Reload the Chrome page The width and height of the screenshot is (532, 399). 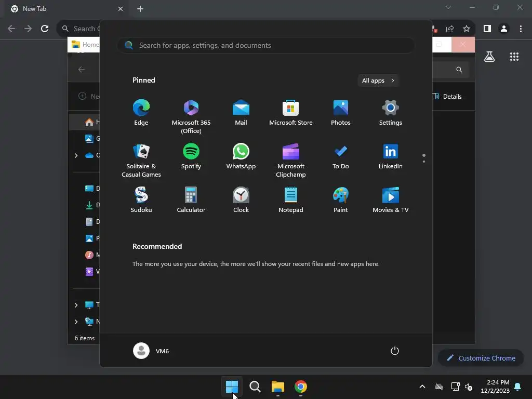45,29
